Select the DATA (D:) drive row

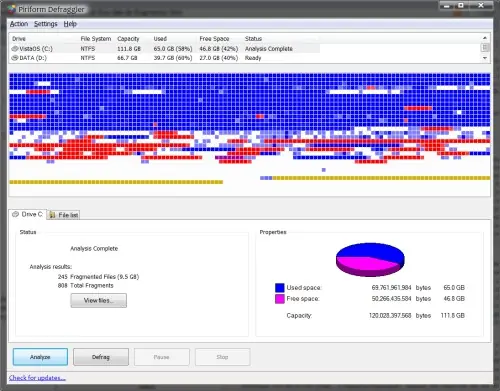point(165,58)
